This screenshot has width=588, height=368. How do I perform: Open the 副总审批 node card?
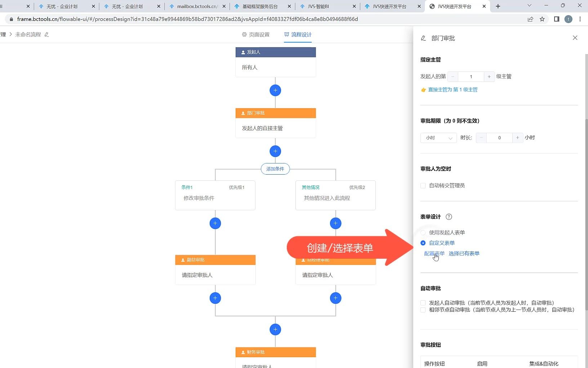tap(215, 270)
